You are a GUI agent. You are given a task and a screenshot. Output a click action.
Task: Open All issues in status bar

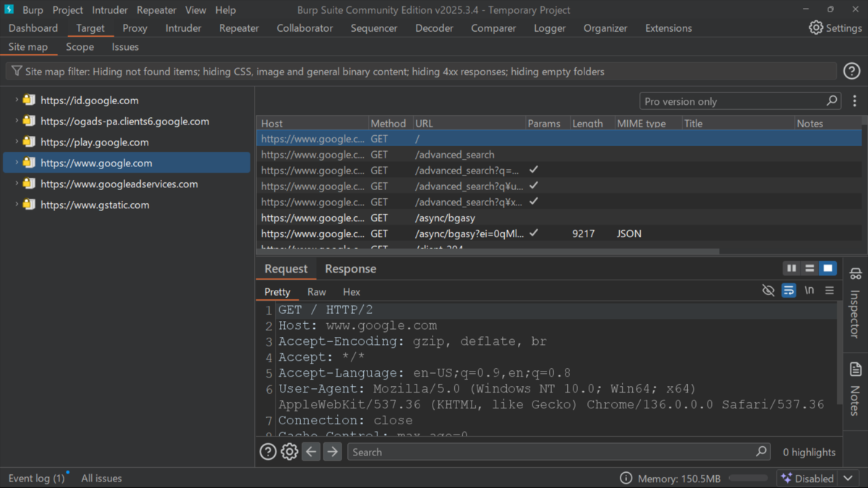pyautogui.click(x=101, y=478)
